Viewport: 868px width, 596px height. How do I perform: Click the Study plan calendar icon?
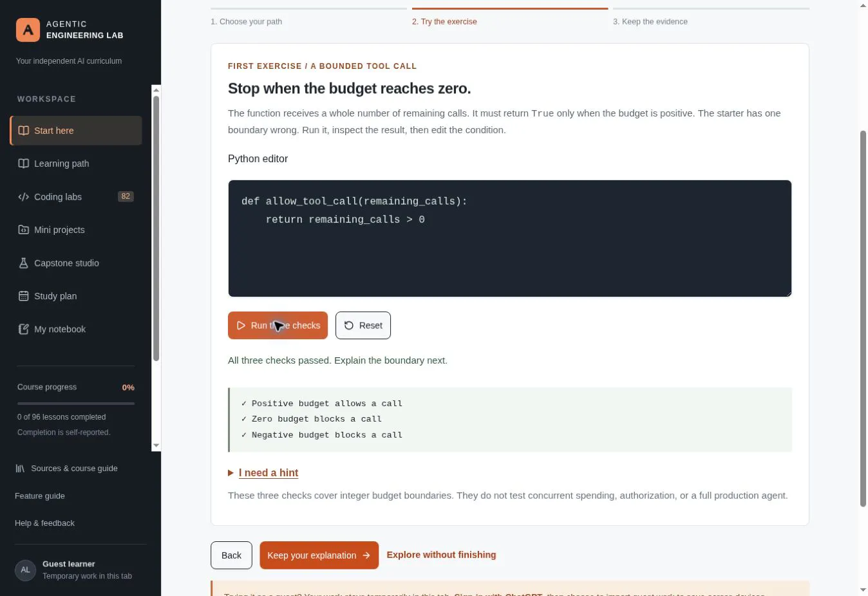[x=24, y=296]
